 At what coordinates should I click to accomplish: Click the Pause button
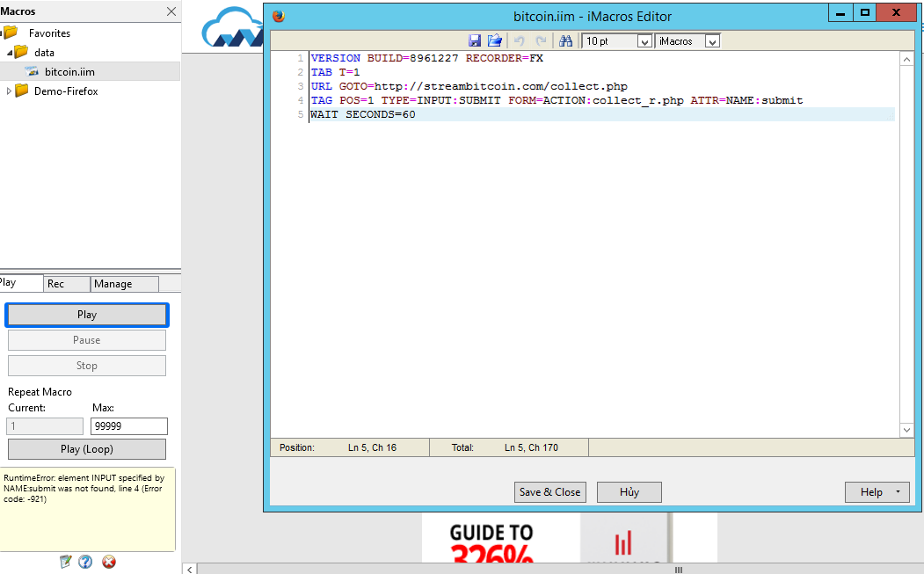(87, 340)
